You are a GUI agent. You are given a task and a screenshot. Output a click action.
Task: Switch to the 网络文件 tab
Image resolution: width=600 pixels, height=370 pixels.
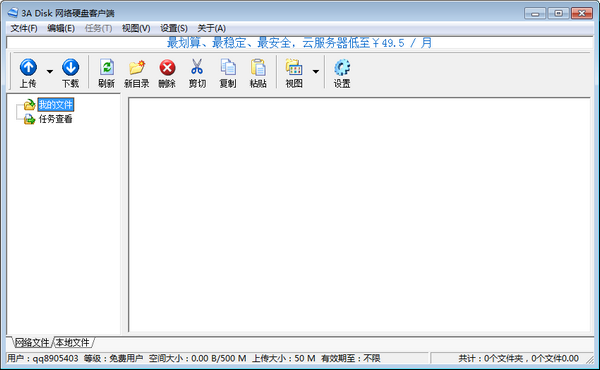pyautogui.click(x=32, y=342)
